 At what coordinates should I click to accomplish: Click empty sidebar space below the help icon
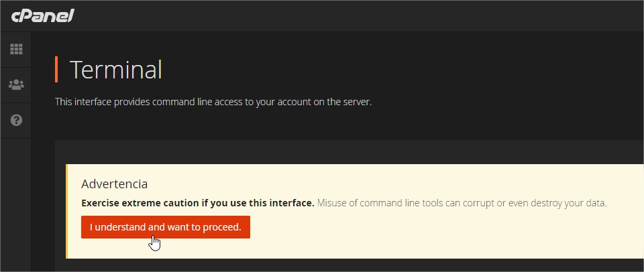16,201
